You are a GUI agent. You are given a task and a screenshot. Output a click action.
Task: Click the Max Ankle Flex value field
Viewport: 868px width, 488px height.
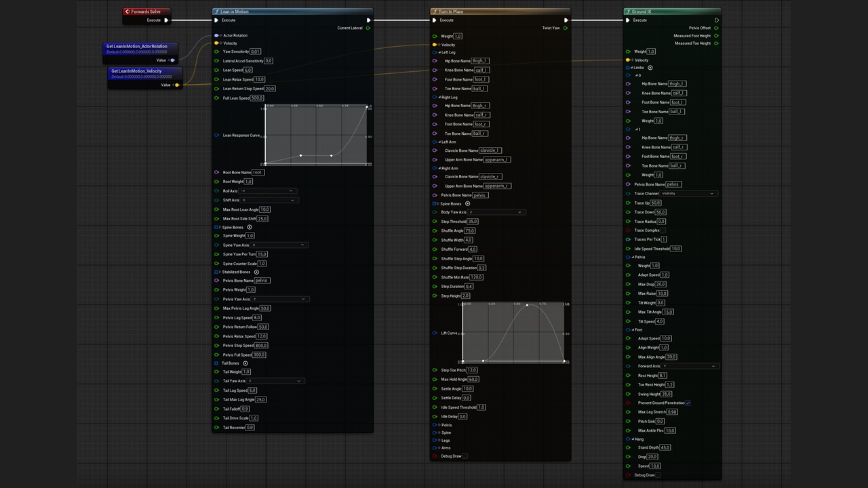click(x=670, y=430)
